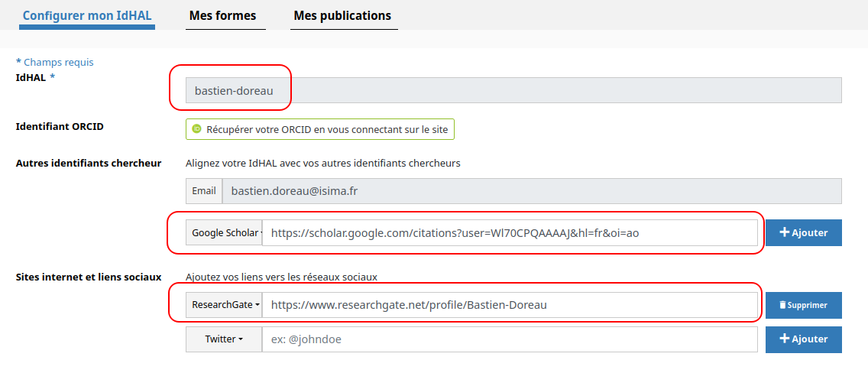This screenshot has height=373, width=868.
Task: Click the plus icon beside Google Scholar URL
Action: (784, 233)
